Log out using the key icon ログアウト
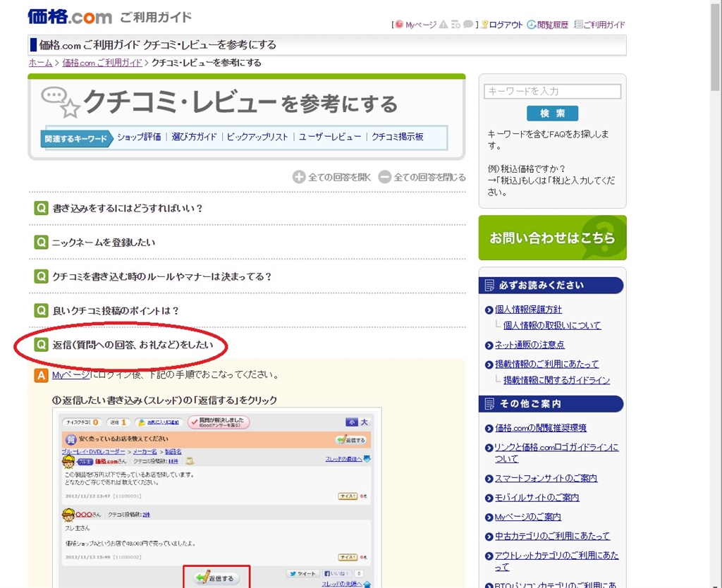This screenshot has width=722, height=588. 501,25
